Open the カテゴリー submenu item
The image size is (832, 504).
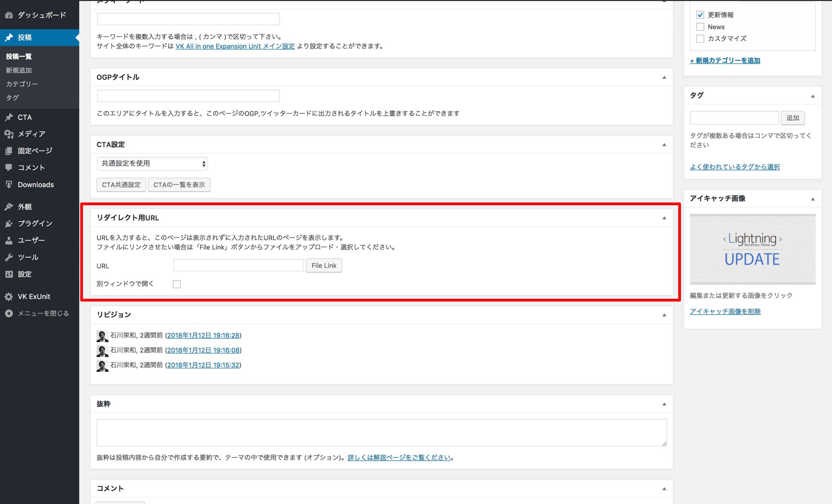(21, 84)
